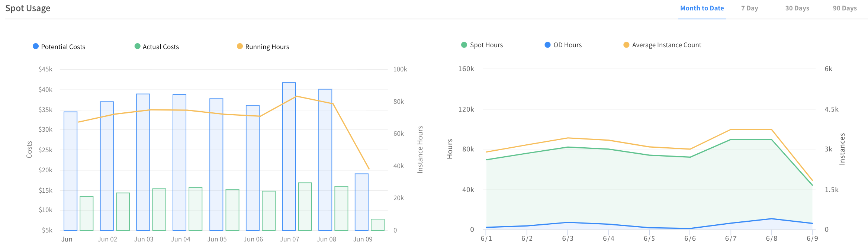This screenshot has height=250, width=868.
Task: Switch to the Month to Date tab
Action: coord(702,8)
